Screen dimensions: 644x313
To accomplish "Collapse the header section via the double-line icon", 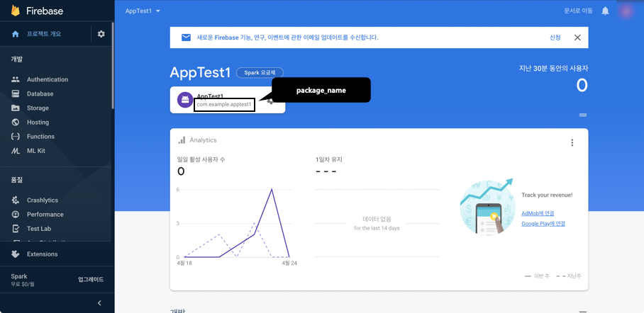I will [583, 115].
